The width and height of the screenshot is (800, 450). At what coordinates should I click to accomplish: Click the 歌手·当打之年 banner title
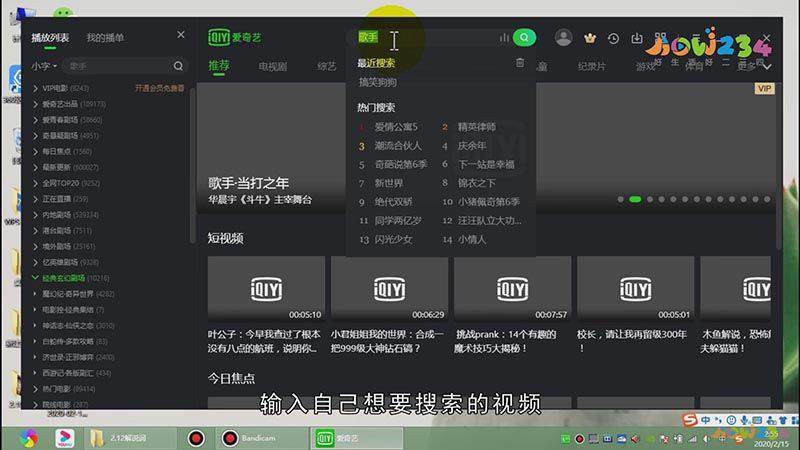click(248, 183)
